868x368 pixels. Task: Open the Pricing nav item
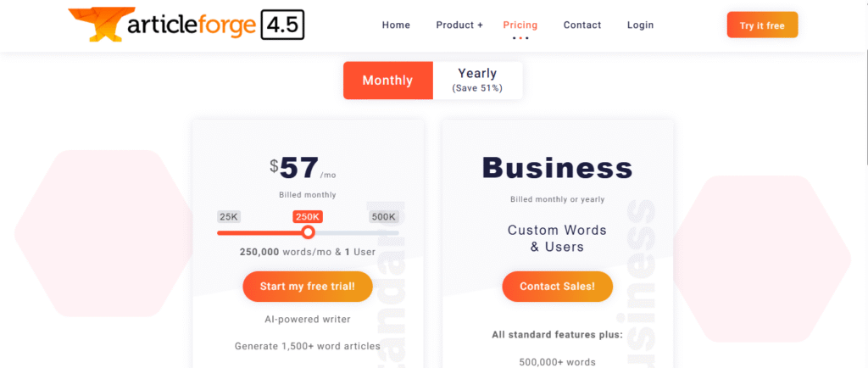(x=520, y=25)
